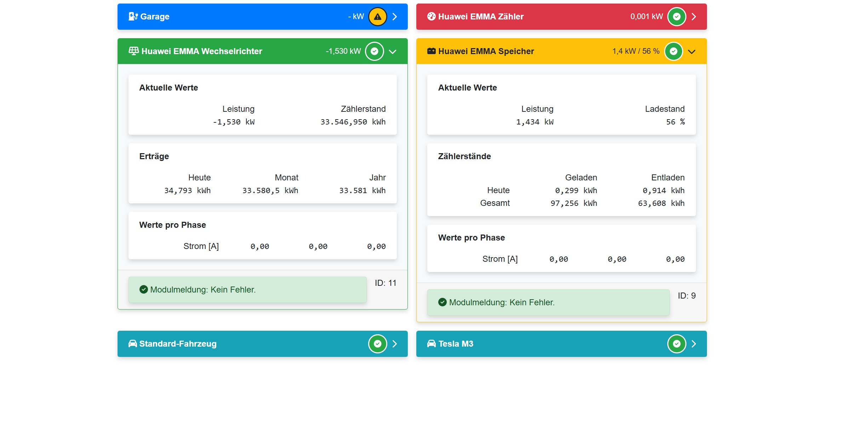Collapse the Huawei EMMA Wechselrichter panel chevron

point(392,52)
